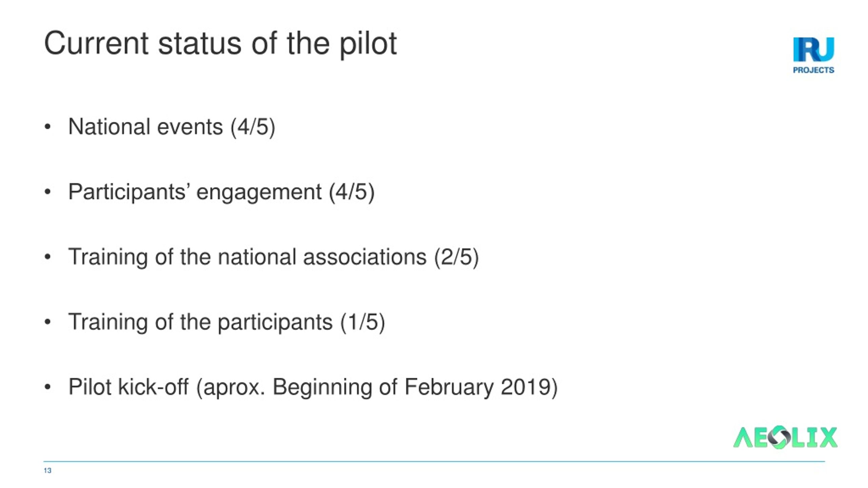Click the PROJECTS label under IRU logo
This screenshot has height=488, width=868.
(813, 70)
